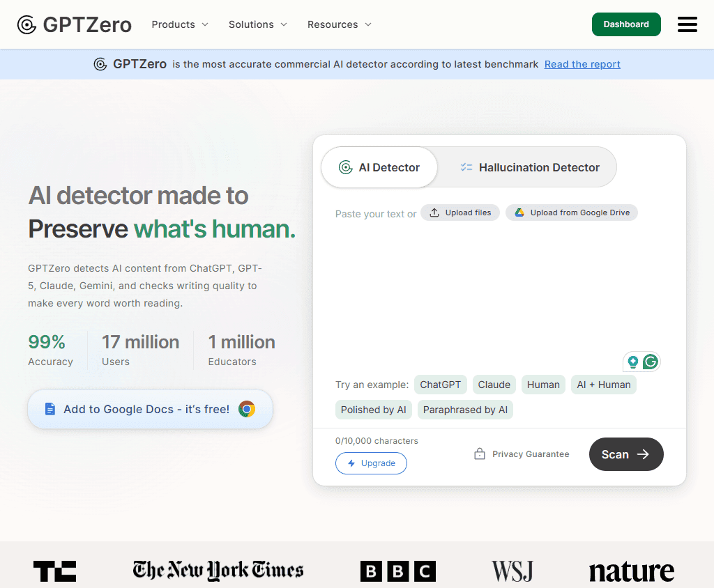Click the arrow on Scan button
714x588 pixels.
(x=643, y=454)
